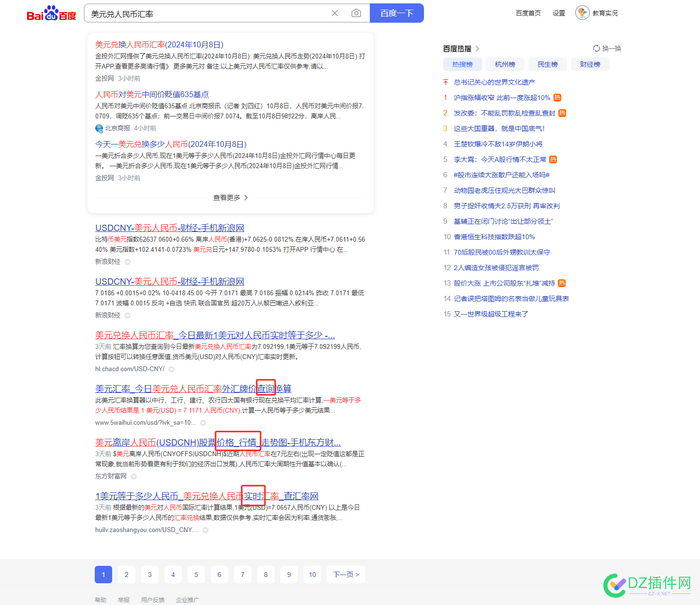Open #股市连续大涨 hot search item
700x605 pixels.
point(502,175)
